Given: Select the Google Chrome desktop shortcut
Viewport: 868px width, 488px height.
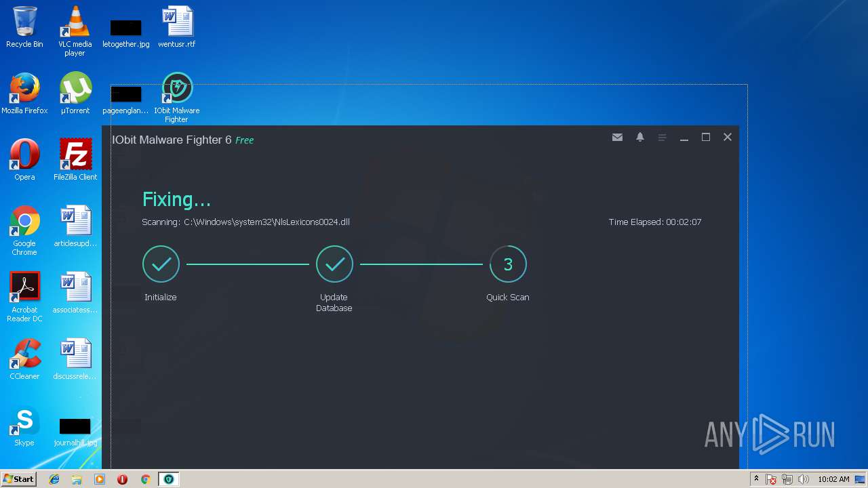Looking at the screenshot, I should (x=24, y=230).
